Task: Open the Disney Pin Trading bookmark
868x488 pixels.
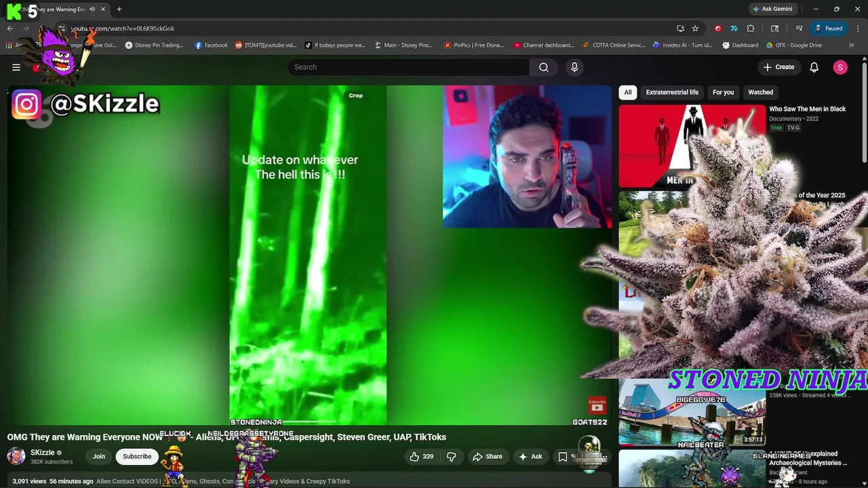Action: 154,45
